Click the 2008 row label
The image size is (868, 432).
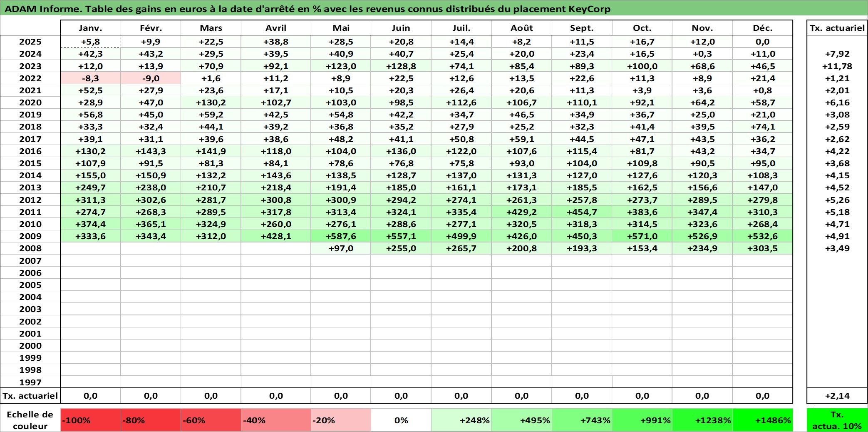coord(30,248)
